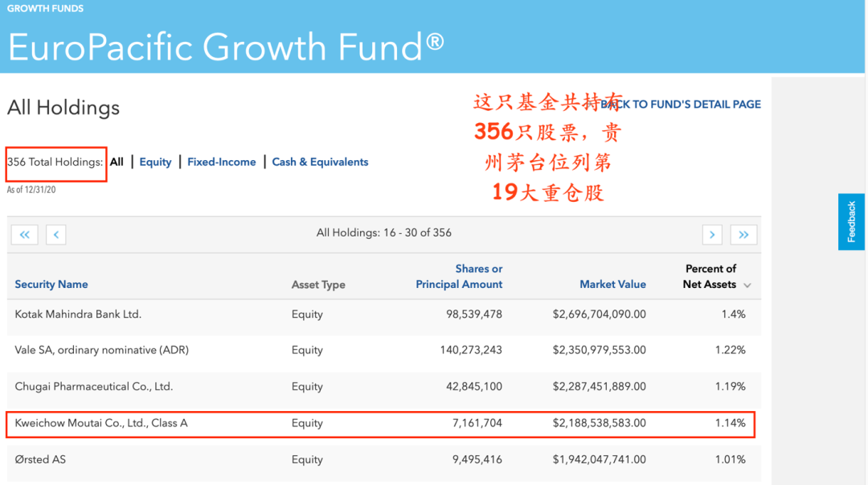The width and height of the screenshot is (868, 485).
Task: Select Chugai Pharmaceutical Co., Ltd. name
Action: pyautogui.click(x=93, y=386)
